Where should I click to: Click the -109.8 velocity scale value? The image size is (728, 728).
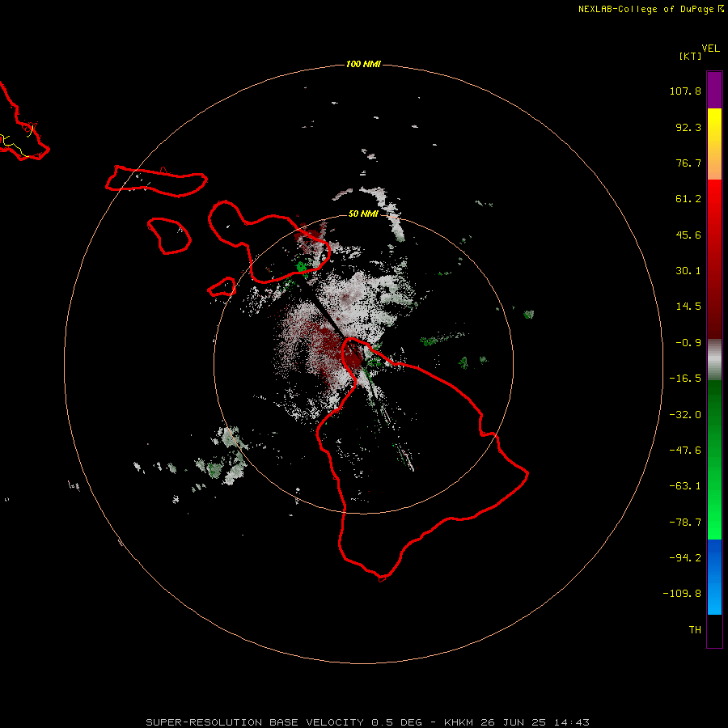[683, 594]
